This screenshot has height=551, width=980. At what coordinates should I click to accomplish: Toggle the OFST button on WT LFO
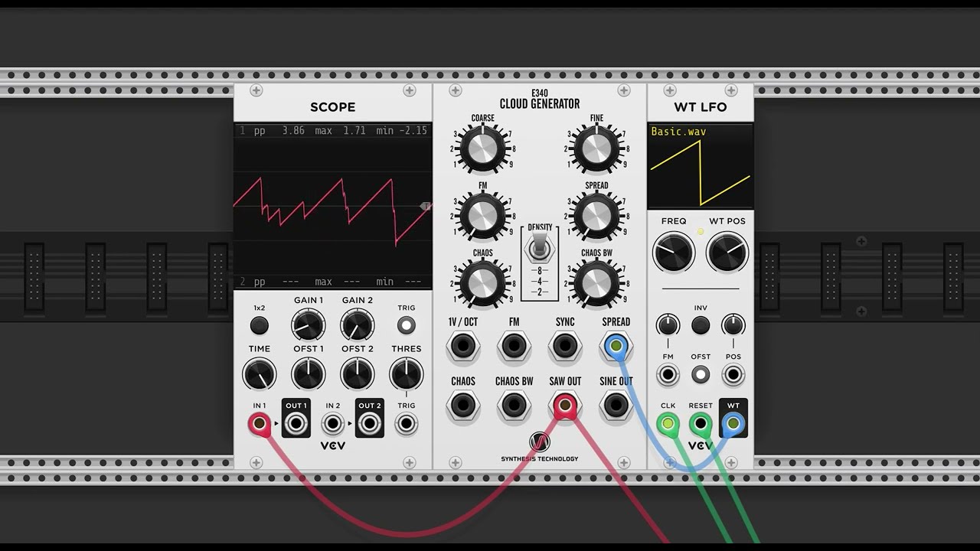[x=701, y=375]
